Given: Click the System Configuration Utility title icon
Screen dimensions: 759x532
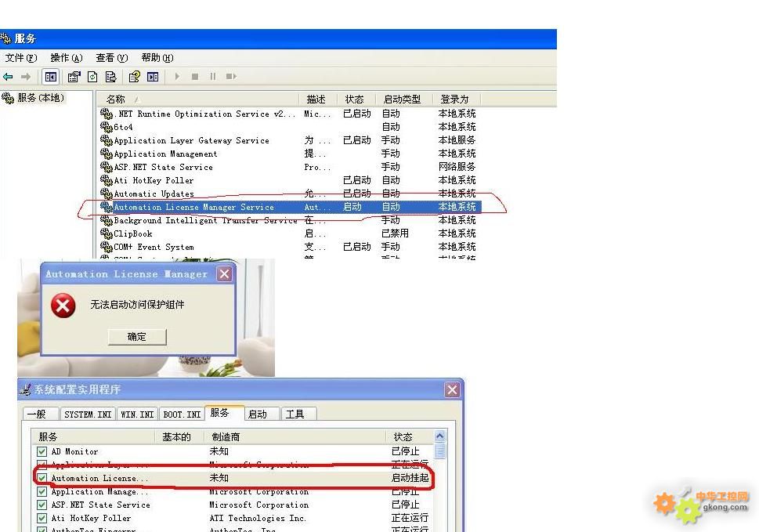Looking at the screenshot, I should 25,389.
